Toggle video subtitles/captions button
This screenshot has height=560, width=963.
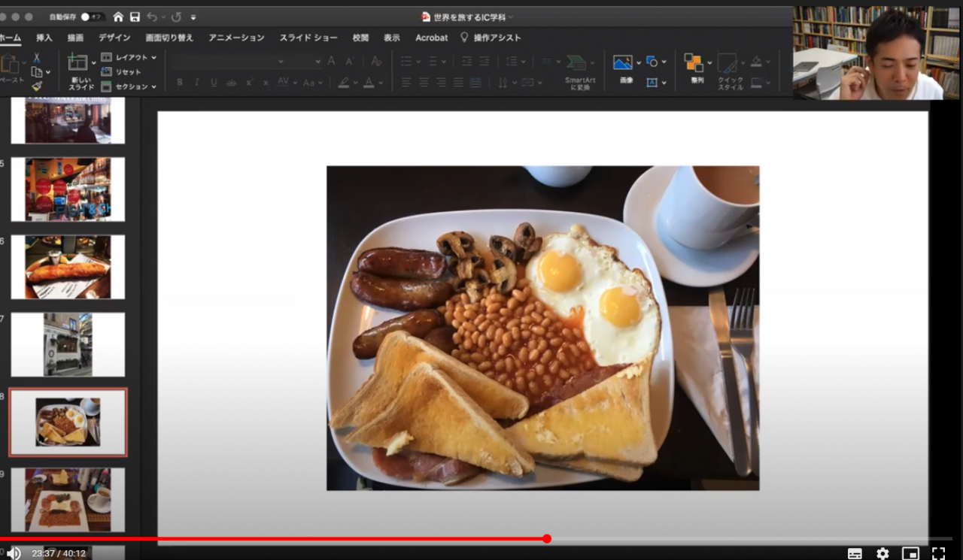pyautogui.click(x=855, y=553)
